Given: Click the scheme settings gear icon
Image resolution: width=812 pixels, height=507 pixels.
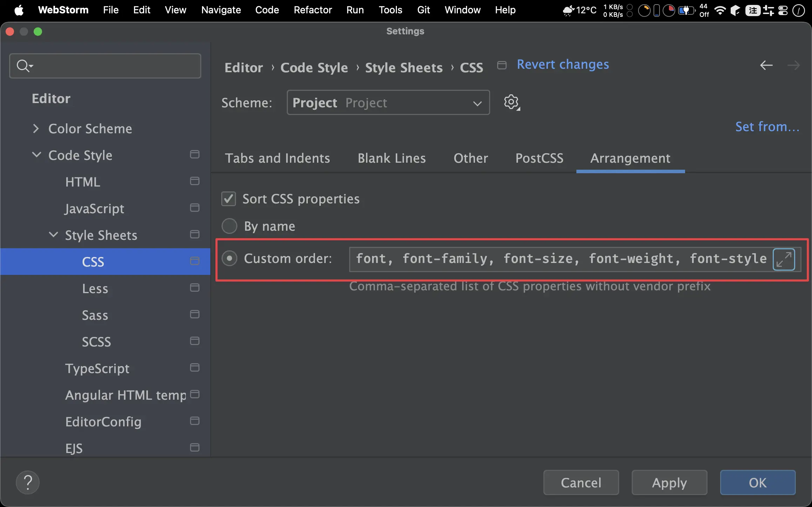Looking at the screenshot, I should 512,102.
